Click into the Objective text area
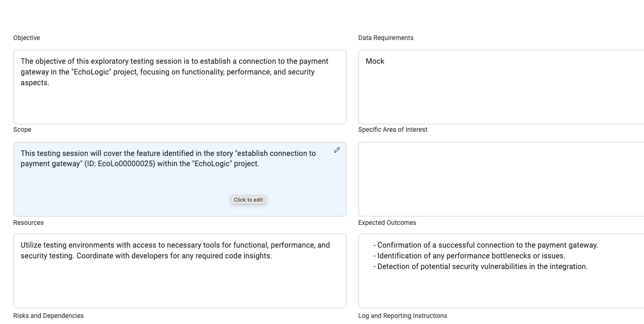The height and width of the screenshot is (324, 644). point(180,87)
